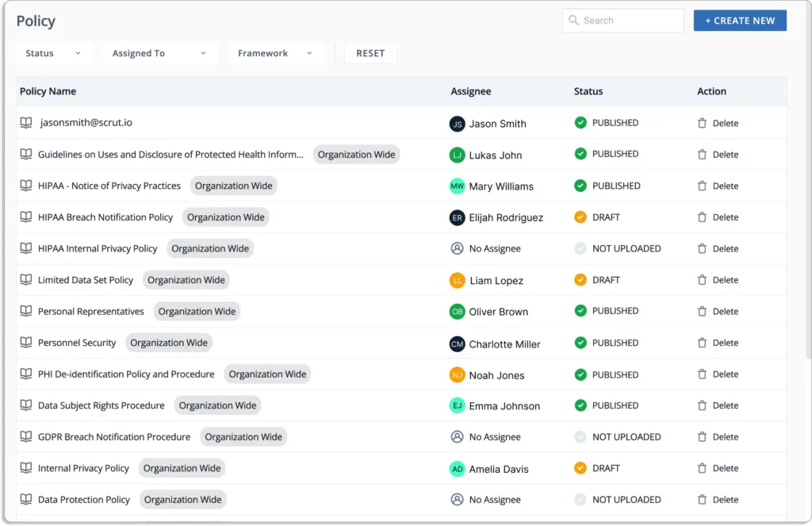This screenshot has height=526, width=812.
Task: Click the book icon beside Personnel Security
Action: click(26, 343)
